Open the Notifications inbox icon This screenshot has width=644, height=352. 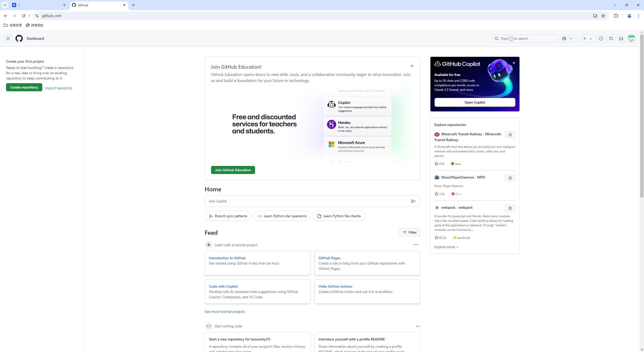(x=621, y=38)
